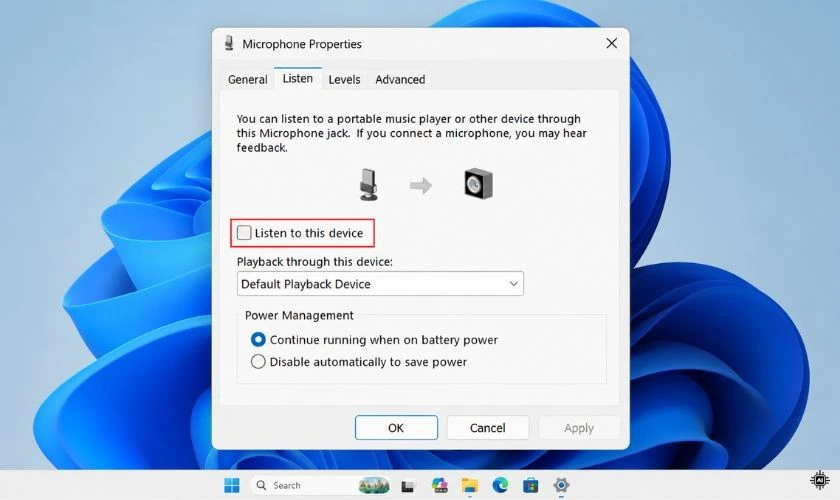The image size is (840, 500).
Task: Select the Listen tab
Action: tap(298, 78)
